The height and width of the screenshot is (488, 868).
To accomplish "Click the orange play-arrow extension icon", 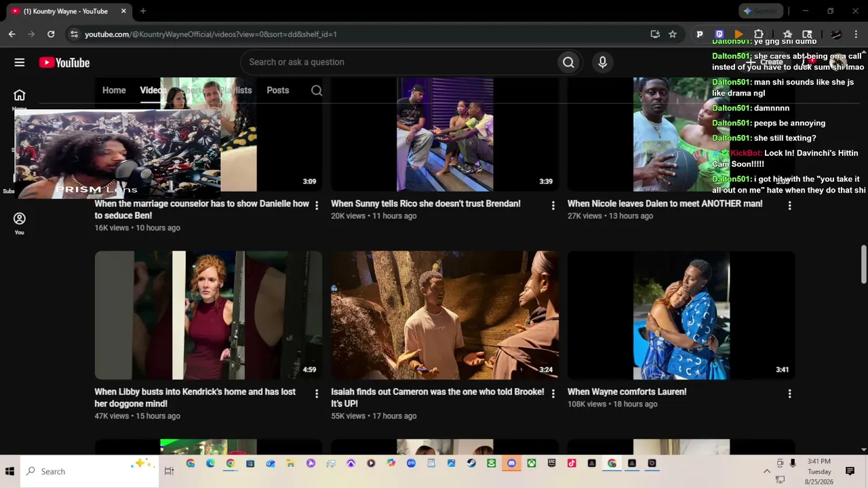I will [x=739, y=34].
